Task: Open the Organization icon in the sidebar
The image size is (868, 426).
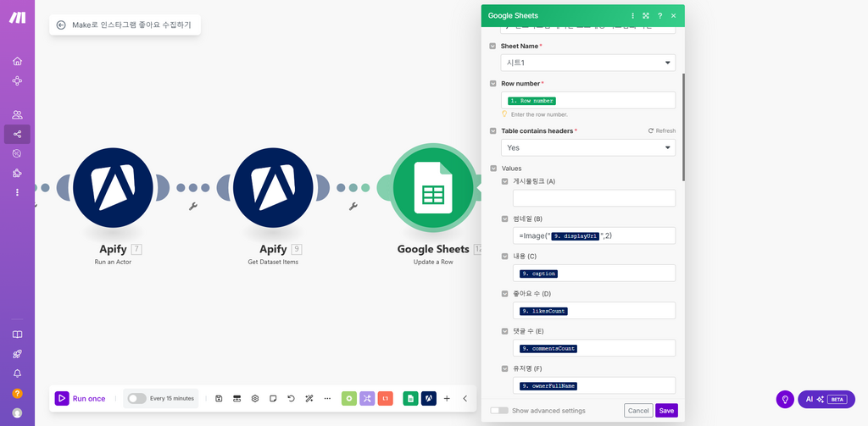Action: coord(17,80)
